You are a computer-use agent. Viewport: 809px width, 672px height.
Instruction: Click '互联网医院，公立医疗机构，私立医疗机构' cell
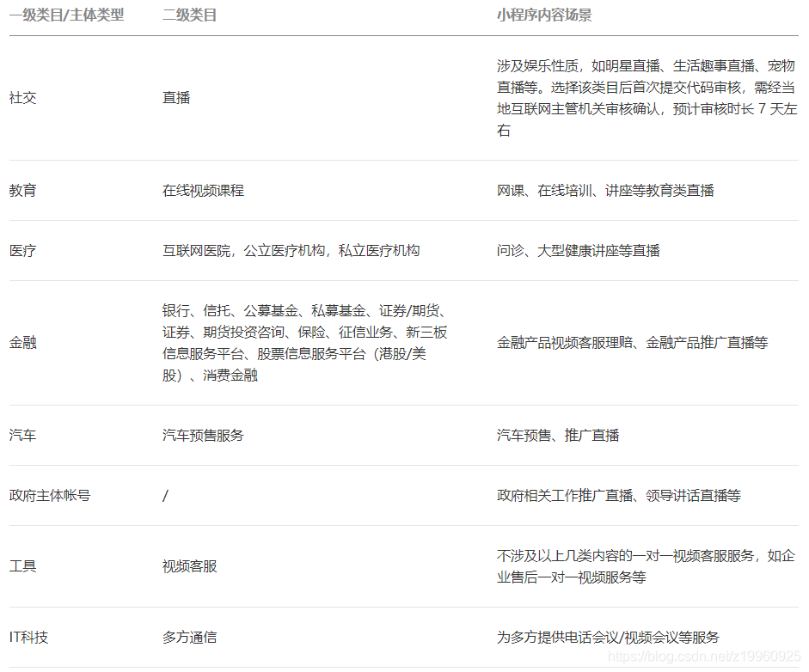coord(291,251)
